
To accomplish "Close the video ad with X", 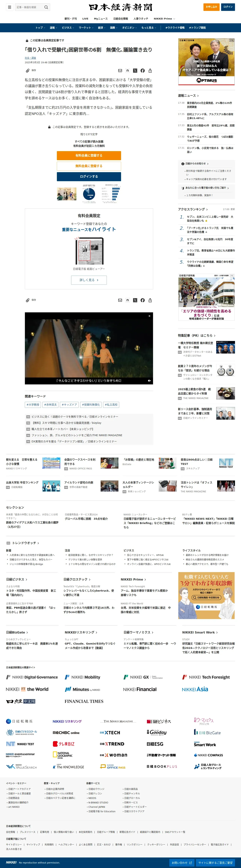I will click(x=149, y=316).
